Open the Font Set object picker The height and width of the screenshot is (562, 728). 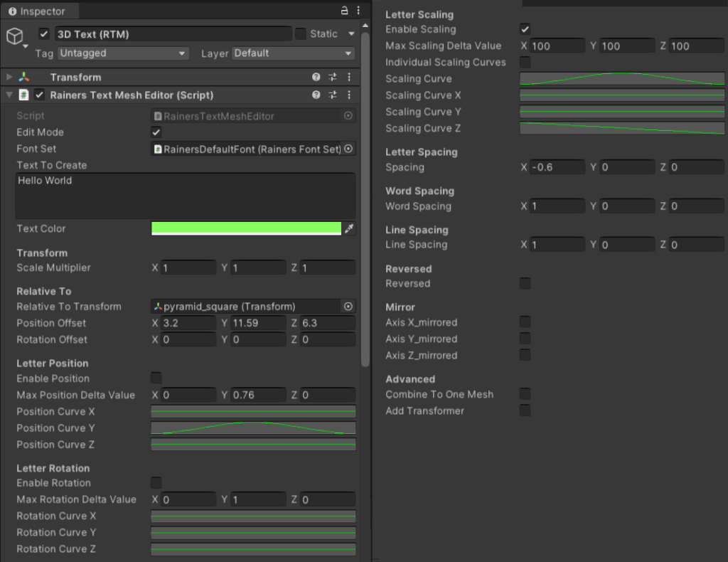pos(348,149)
